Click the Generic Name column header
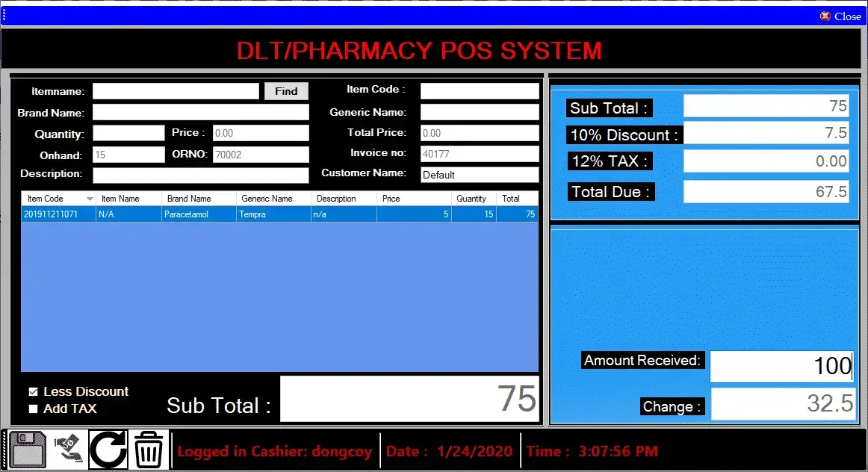 [273, 199]
